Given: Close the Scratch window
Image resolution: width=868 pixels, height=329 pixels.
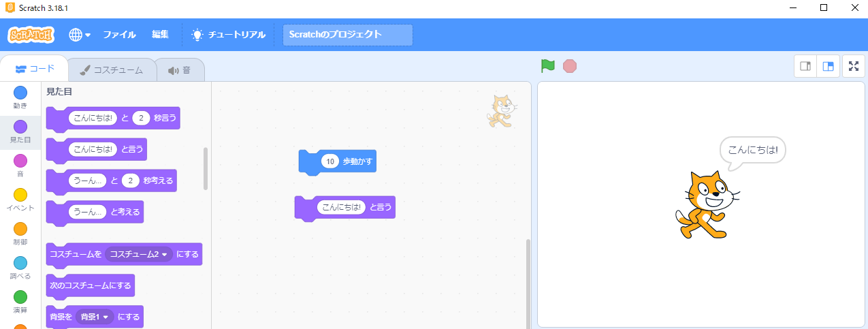Looking at the screenshot, I should 854,8.
